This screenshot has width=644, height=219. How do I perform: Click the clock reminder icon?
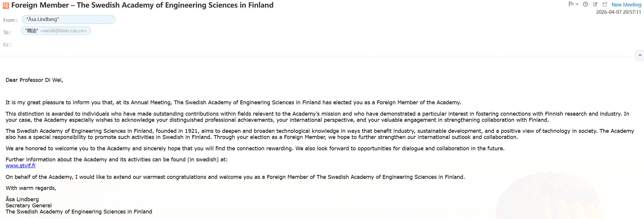coord(586,4)
